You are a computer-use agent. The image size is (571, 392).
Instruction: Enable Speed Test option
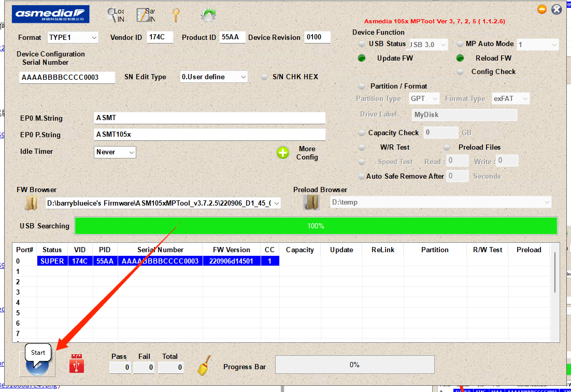coord(361,162)
